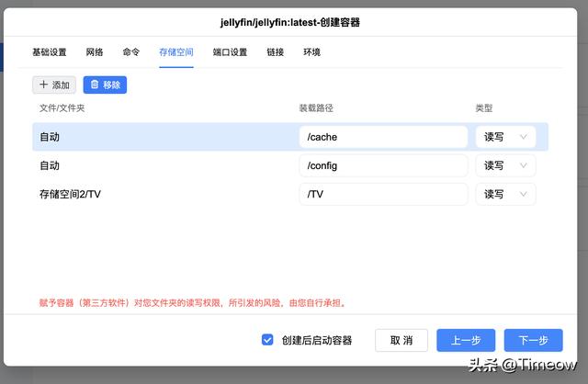This screenshot has height=384, width=588.
Task: Toggle the 创建后启动容器 checkbox
Action: (x=267, y=340)
